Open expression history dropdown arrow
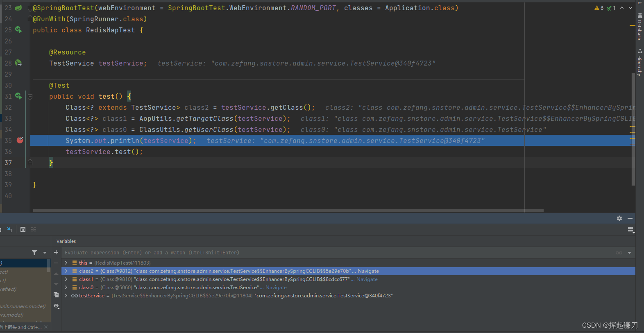This screenshot has height=333, width=644. click(629, 253)
